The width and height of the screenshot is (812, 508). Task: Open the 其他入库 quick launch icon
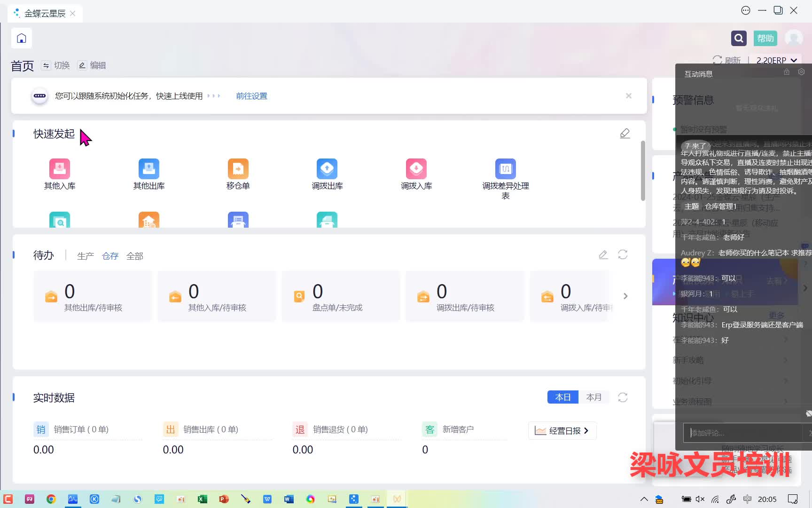click(x=60, y=169)
